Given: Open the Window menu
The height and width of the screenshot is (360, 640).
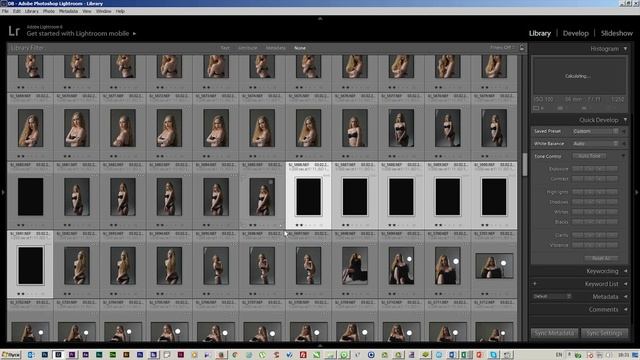Looking at the screenshot, I should coord(104,11).
